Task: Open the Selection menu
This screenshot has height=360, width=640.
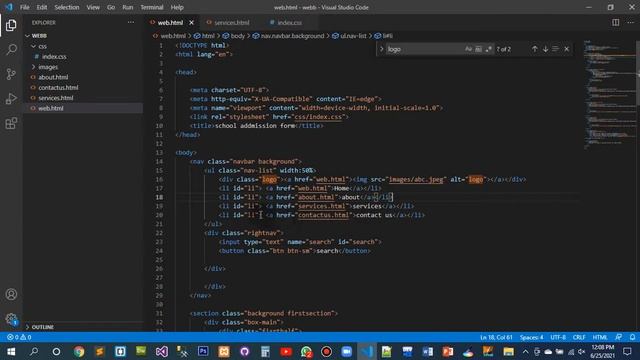Action: 67,7
